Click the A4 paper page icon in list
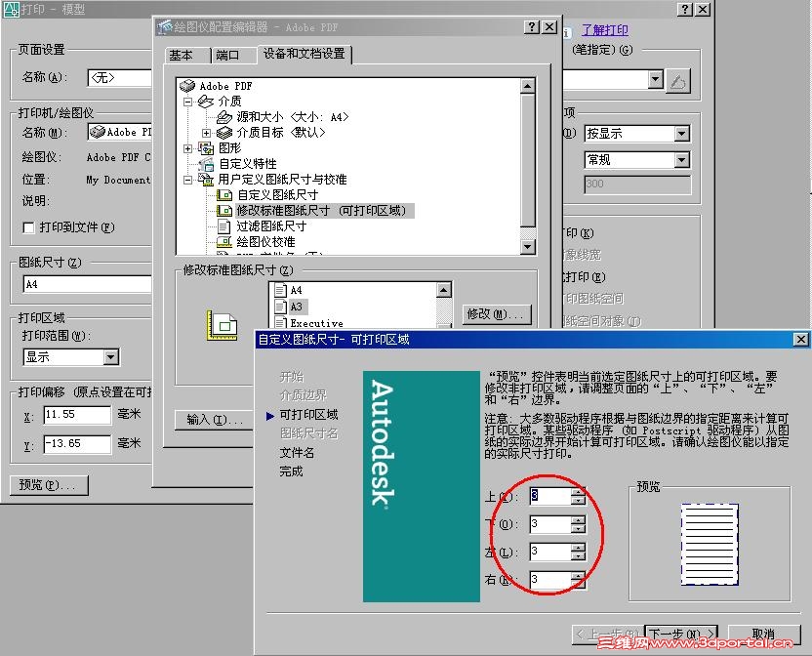This screenshot has width=812, height=656. tap(280, 290)
